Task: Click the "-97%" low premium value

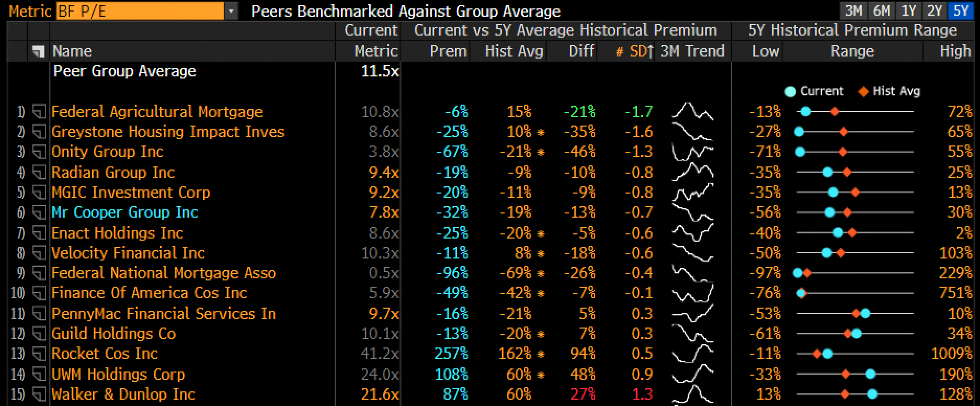Action: click(x=765, y=273)
